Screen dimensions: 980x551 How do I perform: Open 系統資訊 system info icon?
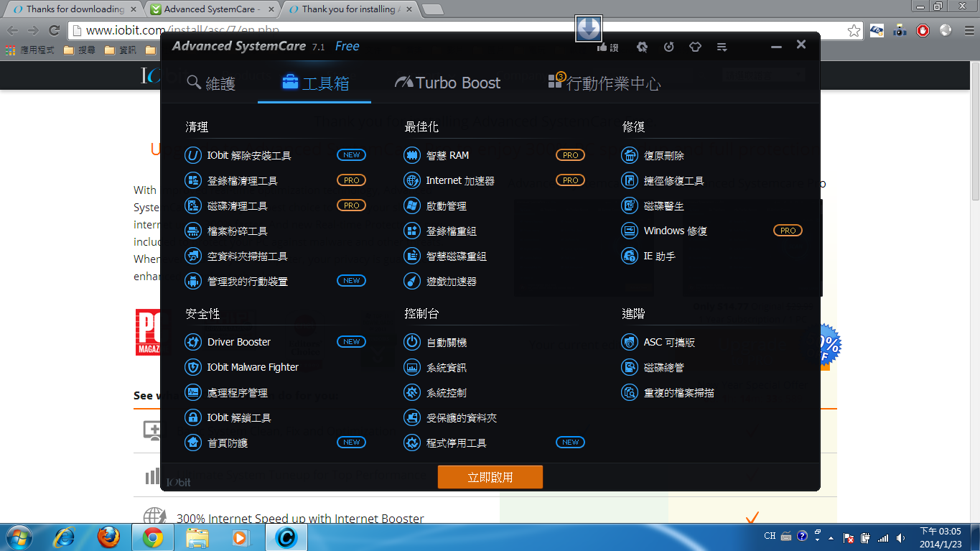411,367
